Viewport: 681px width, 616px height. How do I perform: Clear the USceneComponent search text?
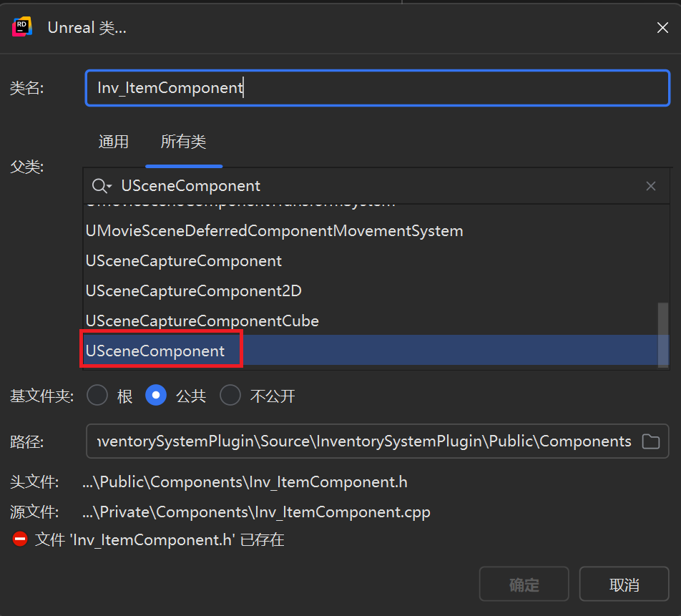pyautogui.click(x=650, y=186)
